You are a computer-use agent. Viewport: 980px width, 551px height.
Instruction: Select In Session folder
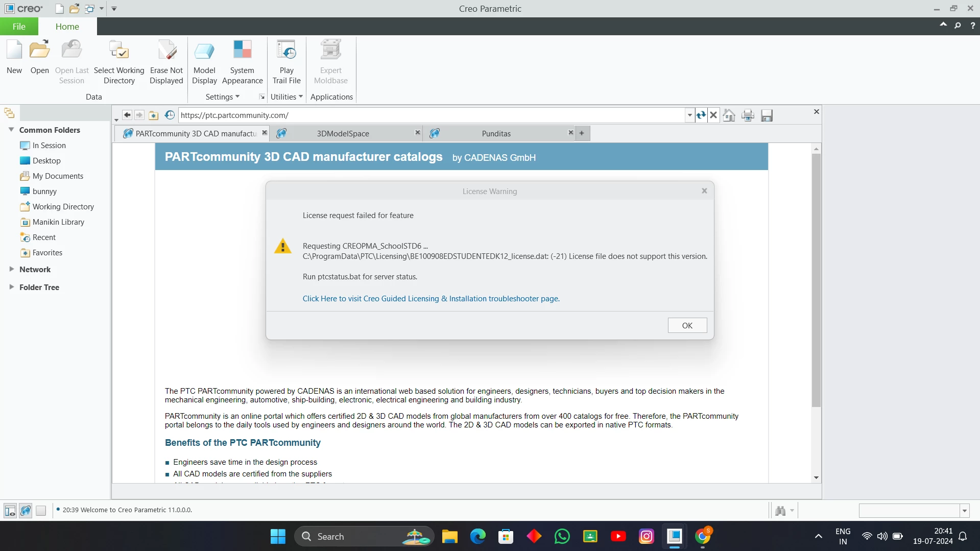(49, 145)
